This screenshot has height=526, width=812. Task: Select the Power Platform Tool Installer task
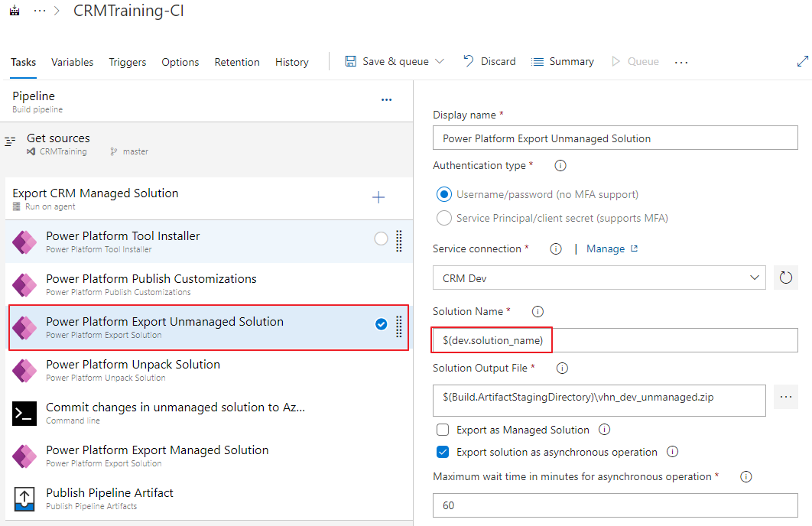[209, 242]
